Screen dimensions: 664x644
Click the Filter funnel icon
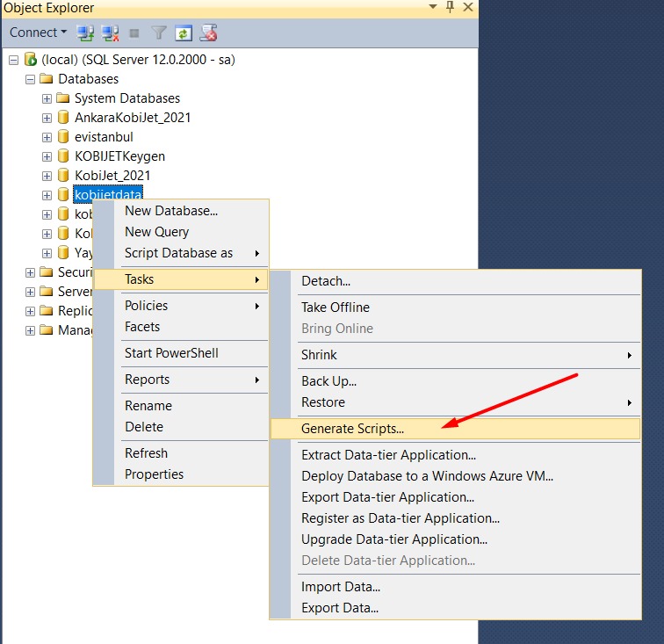click(x=159, y=33)
